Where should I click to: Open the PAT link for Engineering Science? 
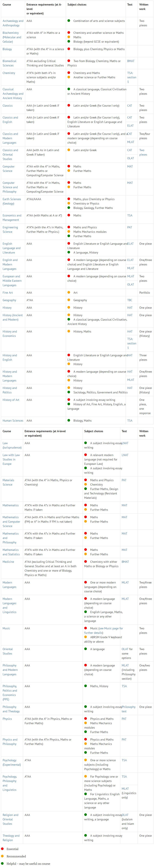(129, 227)
